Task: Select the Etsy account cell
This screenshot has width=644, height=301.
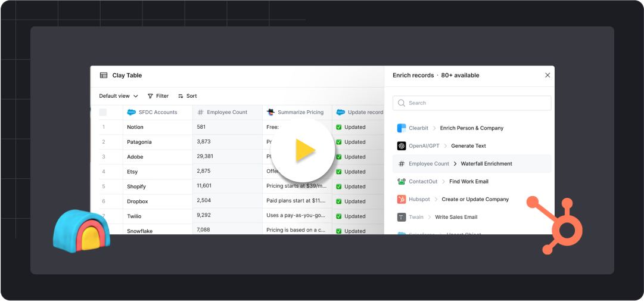Action: tap(157, 172)
